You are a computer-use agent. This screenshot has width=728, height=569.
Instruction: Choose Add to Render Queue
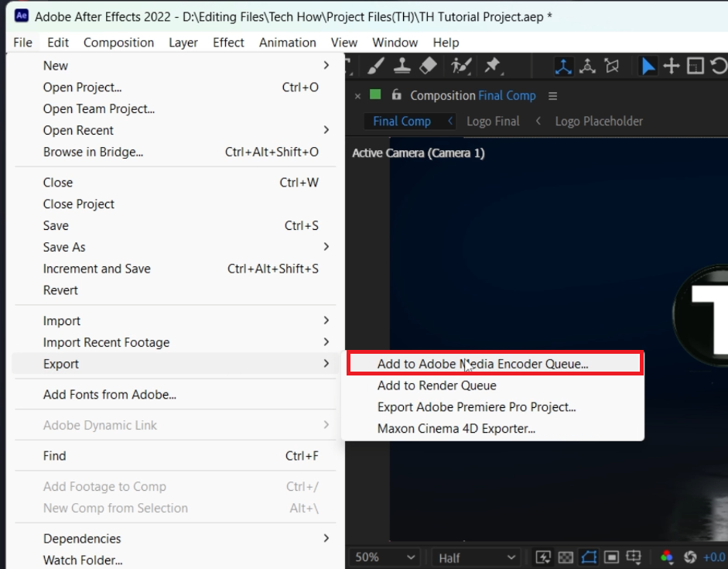[493, 386]
